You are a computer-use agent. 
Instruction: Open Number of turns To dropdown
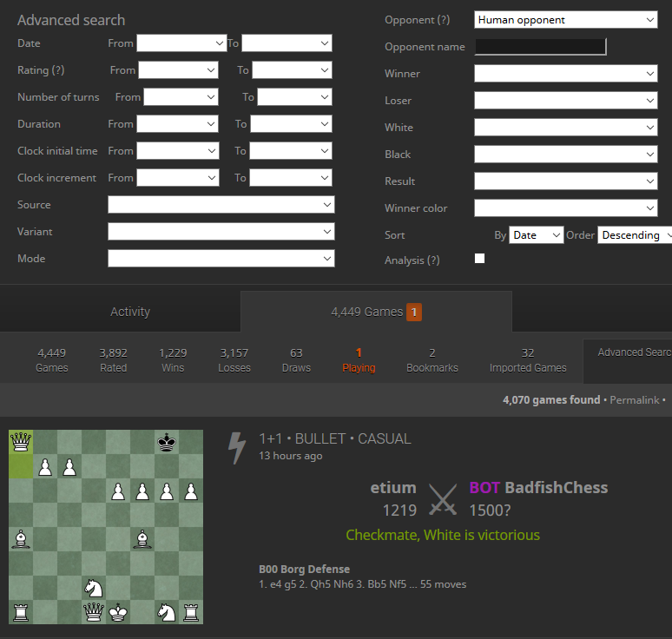(x=294, y=97)
